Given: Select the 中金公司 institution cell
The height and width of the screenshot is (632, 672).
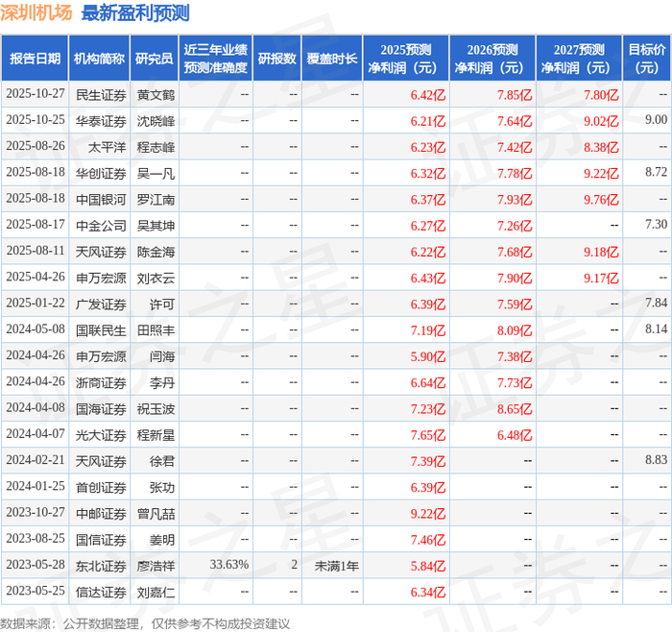Looking at the screenshot, I should [101, 226].
